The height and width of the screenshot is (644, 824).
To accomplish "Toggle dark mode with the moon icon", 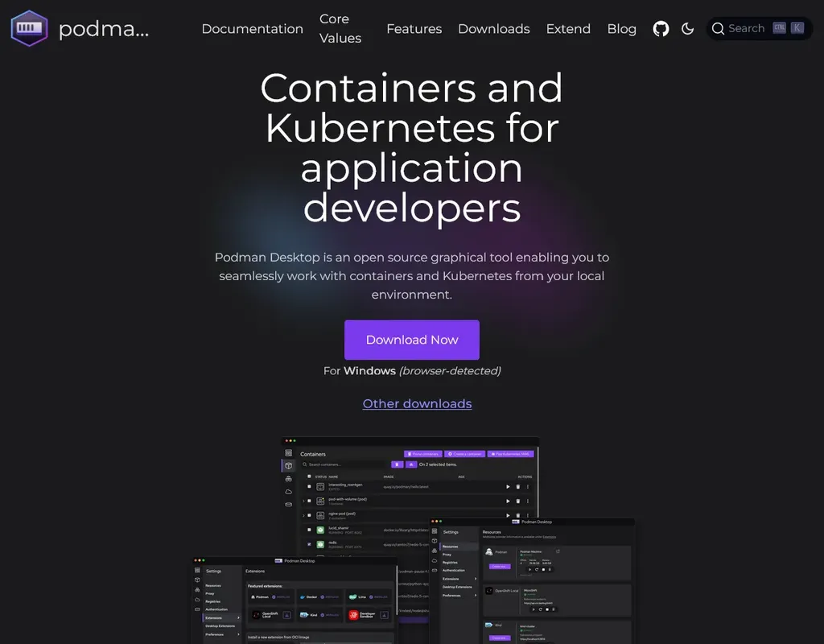I will pos(687,28).
